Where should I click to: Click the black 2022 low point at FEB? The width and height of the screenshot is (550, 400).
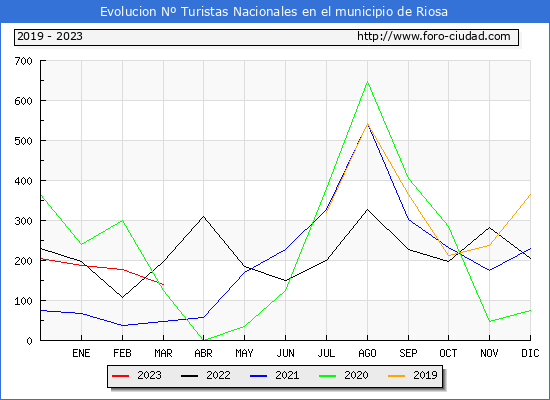pos(122,297)
